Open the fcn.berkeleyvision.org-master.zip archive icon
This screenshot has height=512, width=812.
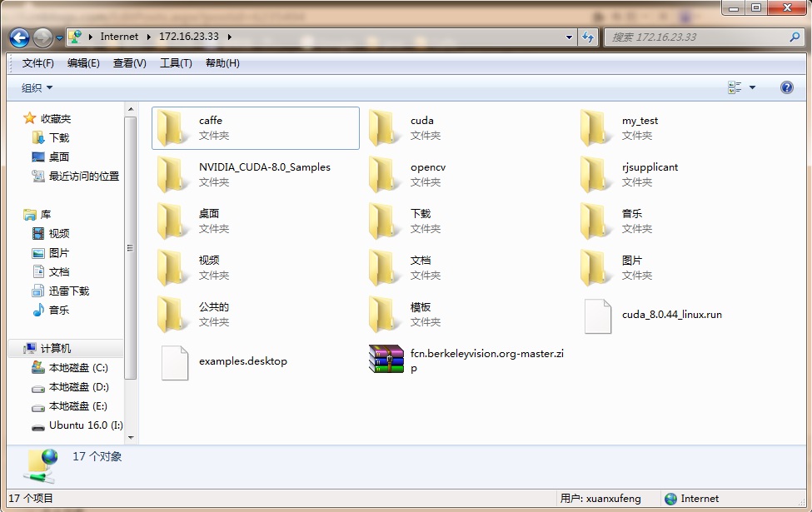coord(386,360)
